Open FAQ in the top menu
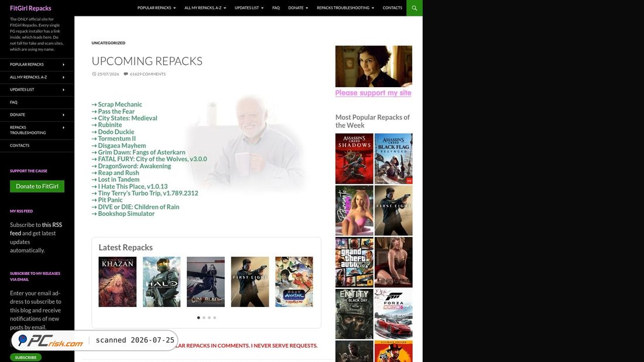Screen dimensions: 644x362 pos(276,8)
